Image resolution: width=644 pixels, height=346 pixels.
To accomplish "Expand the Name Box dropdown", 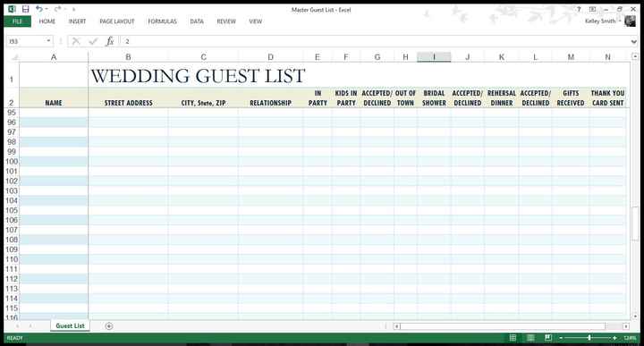I will pyautogui.click(x=48, y=41).
